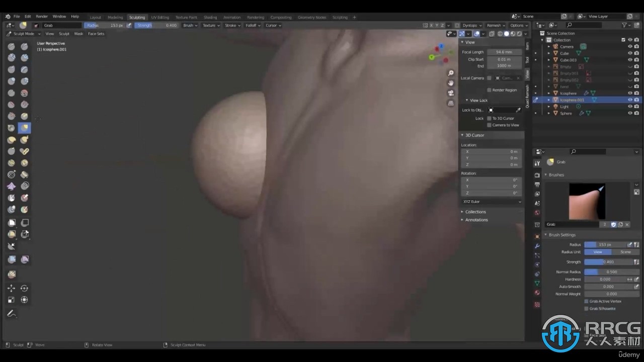Open the Dyntopo dropdown
This screenshot has height=362, width=644.
point(471,25)
